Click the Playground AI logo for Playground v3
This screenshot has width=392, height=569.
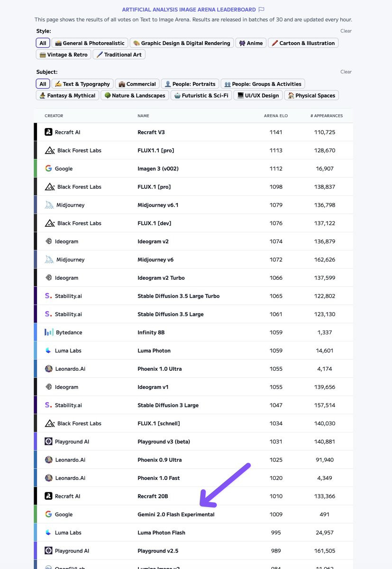click(48, 441)
